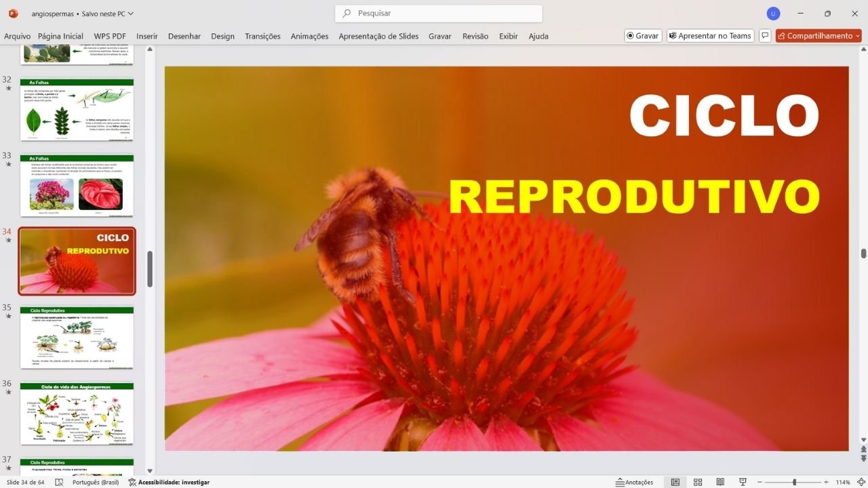Click the next slide double-arrow button

(863, 459)
